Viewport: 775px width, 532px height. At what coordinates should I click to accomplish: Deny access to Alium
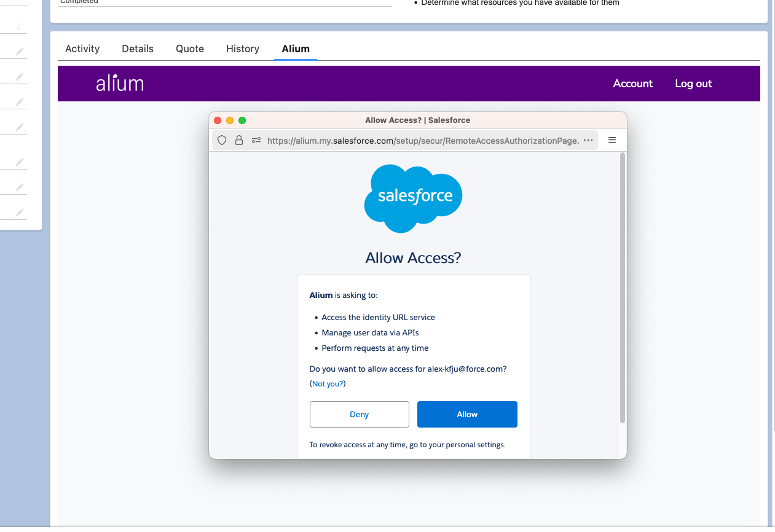pos(360,414)
